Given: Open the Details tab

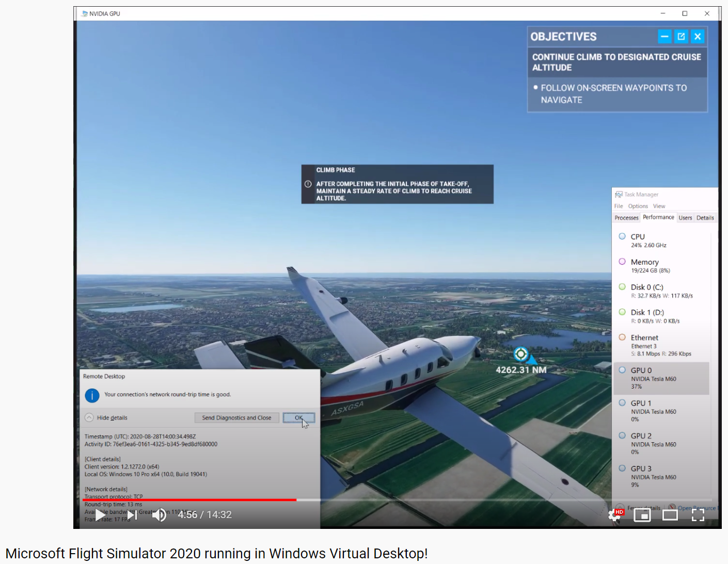Looking at the screenshot, I should pyautogui.click(x=705, y=218).
